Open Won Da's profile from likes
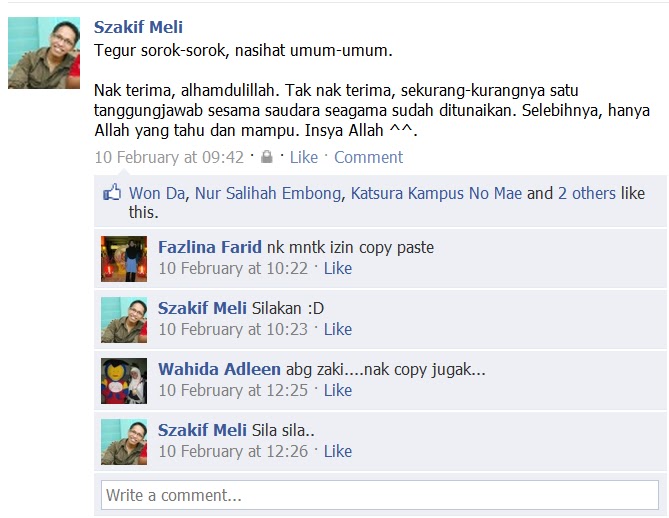The height and width of the screenshot is (518, 669). click(x=157, y=193)
